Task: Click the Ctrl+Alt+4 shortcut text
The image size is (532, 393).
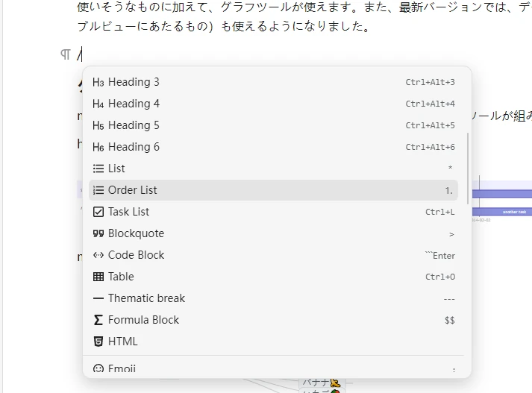Action: point(431,104)
